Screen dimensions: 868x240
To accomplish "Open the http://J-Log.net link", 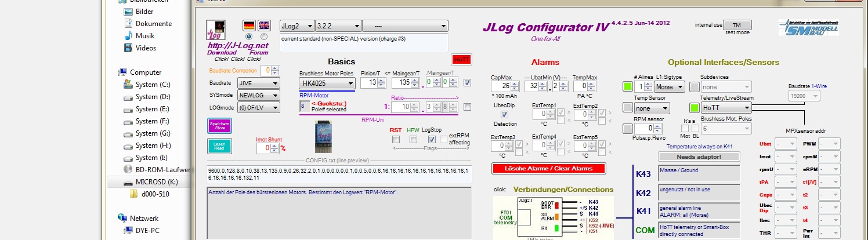I will click(x=238, y=45).
